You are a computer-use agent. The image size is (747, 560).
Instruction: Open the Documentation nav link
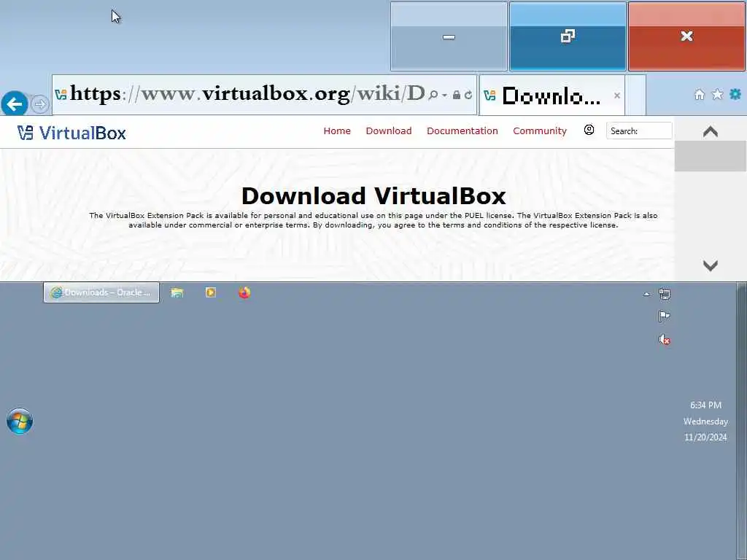[x=462, y=131]
